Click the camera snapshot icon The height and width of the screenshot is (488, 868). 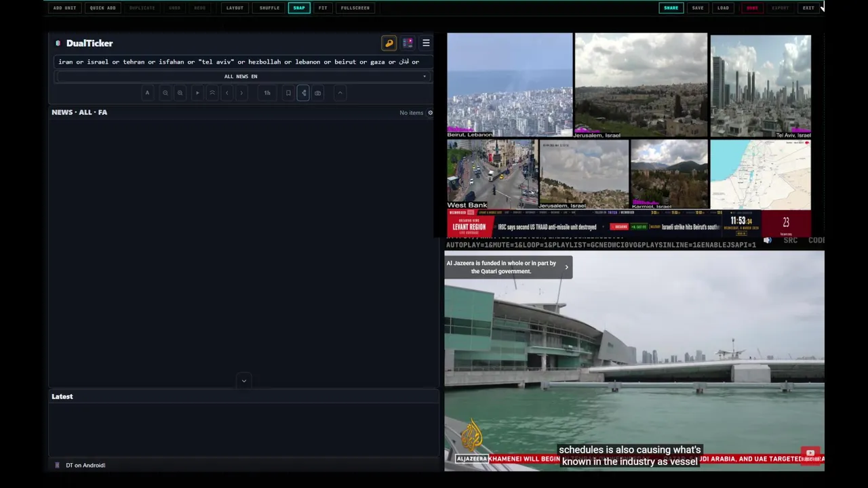pos(318,93)
